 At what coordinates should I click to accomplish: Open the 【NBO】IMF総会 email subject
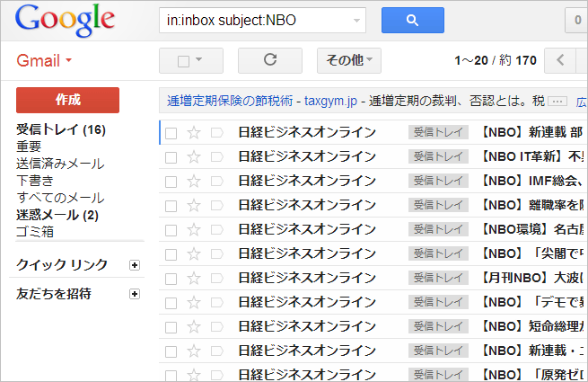pos(531,181)
